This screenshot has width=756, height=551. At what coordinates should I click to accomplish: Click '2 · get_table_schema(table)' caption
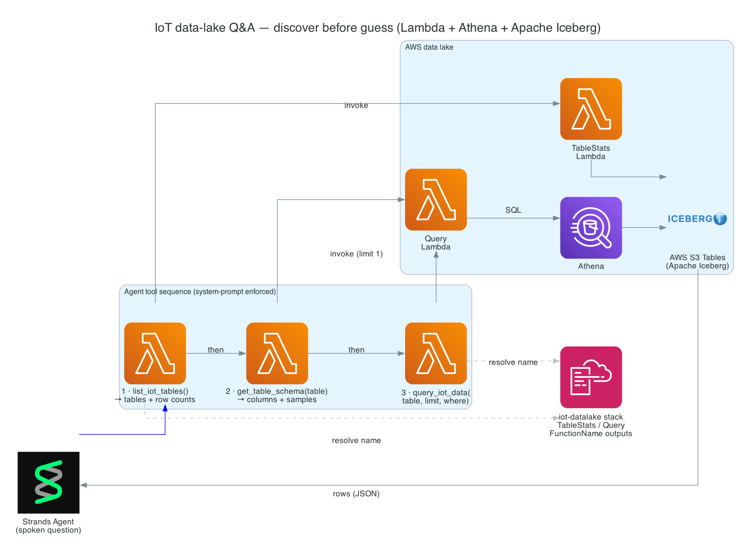pos(277,391)
